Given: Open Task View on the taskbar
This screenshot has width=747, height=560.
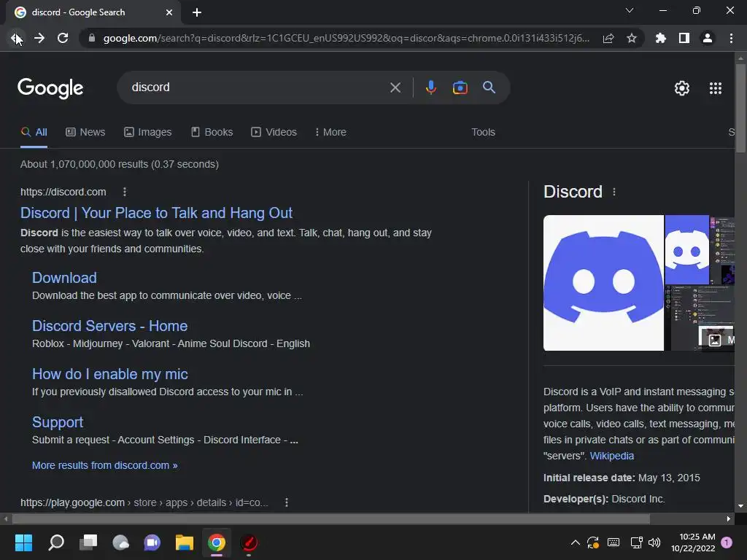Looking at the screenshot, I should 88,542.
